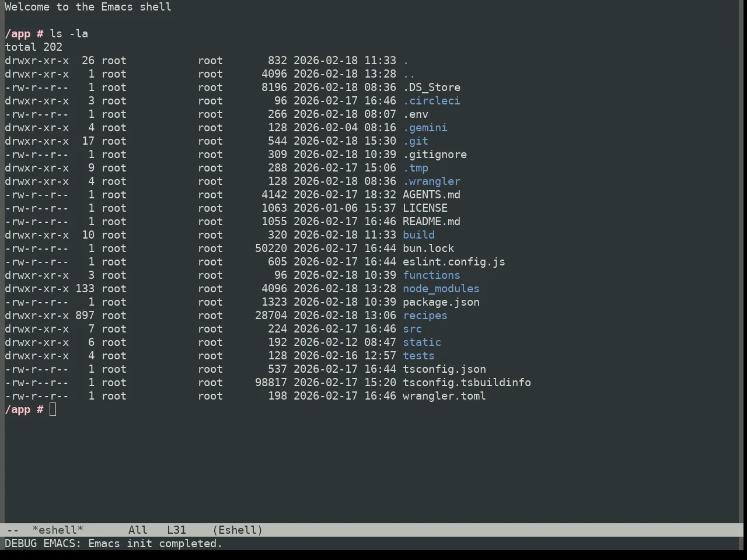Click permissions string of wrangler.toml row
Image resolution: width=747 pixels, height=560 pixels.
click(37, 396)
